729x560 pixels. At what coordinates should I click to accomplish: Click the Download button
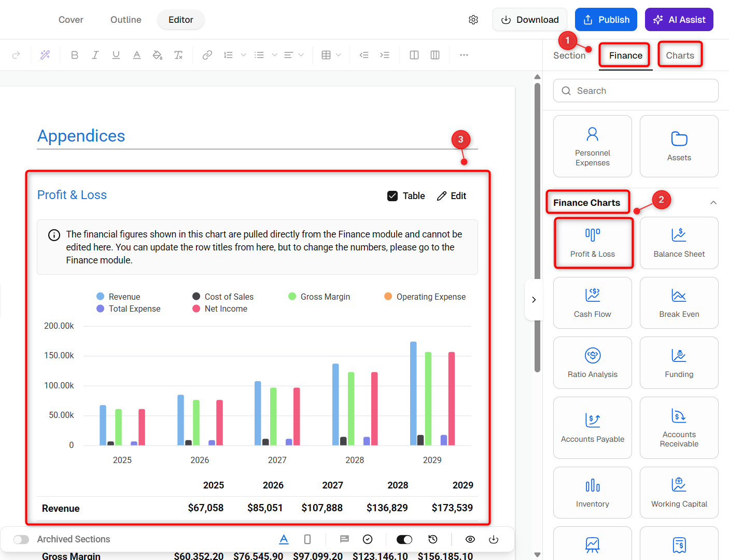point(530,20)
